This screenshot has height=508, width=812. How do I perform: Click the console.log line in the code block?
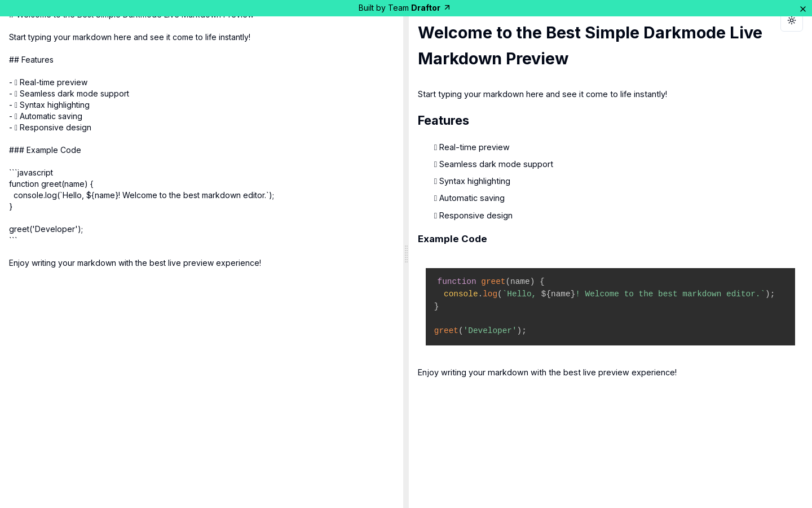(x=609, y=294)
